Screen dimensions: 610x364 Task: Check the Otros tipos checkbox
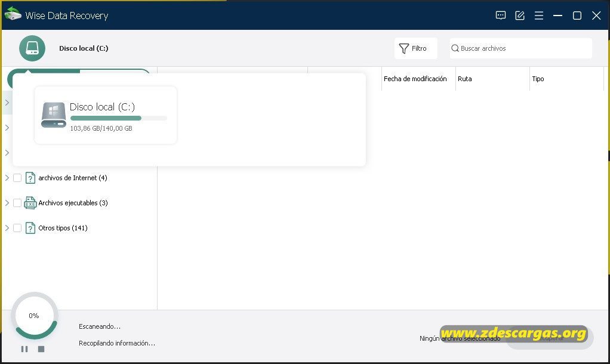[17, 228]
